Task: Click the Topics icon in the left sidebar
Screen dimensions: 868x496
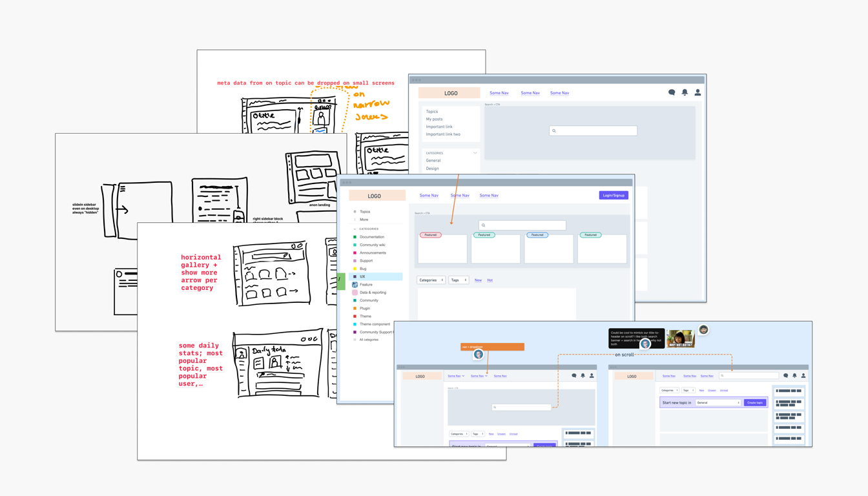Action: tap(355, 212)
